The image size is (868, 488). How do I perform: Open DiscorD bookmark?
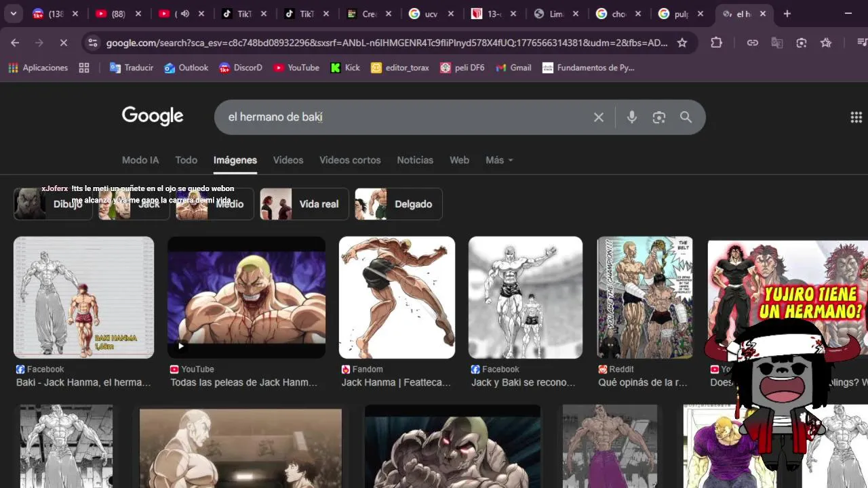click(x=241, y=68)
